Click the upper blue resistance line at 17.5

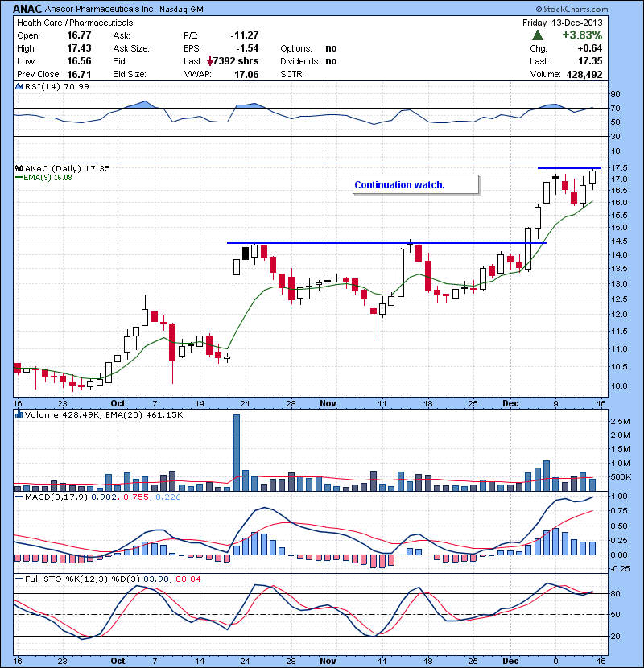[x=569, y=168]
